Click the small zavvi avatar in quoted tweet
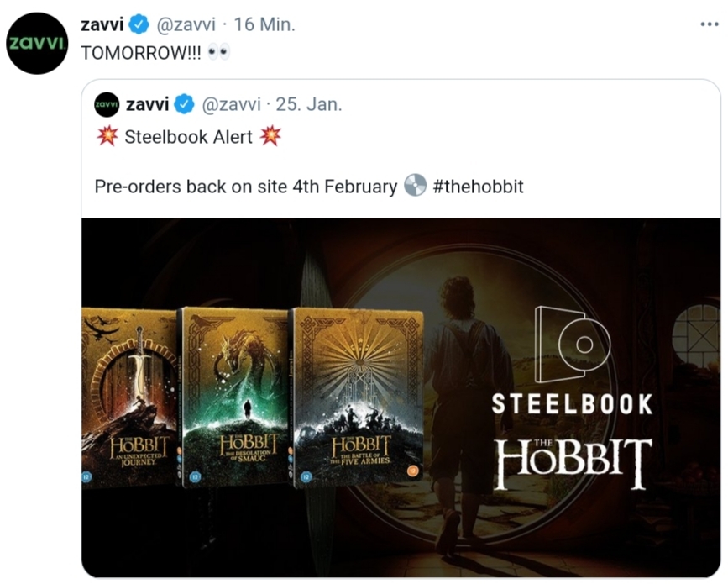The height and width of the screenshot is (584, 728). (107, 104)
